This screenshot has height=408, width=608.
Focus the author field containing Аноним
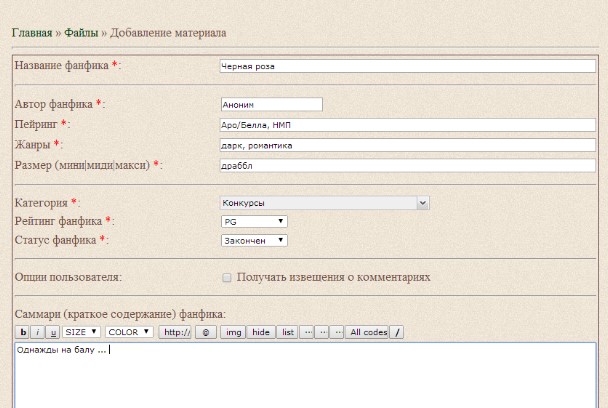(x=271, y=104)
